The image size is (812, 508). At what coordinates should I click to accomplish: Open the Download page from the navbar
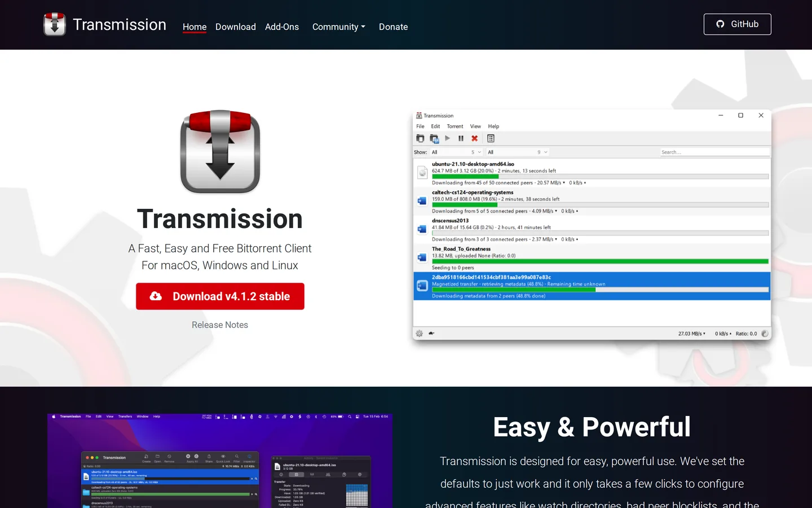click(236, 27)
